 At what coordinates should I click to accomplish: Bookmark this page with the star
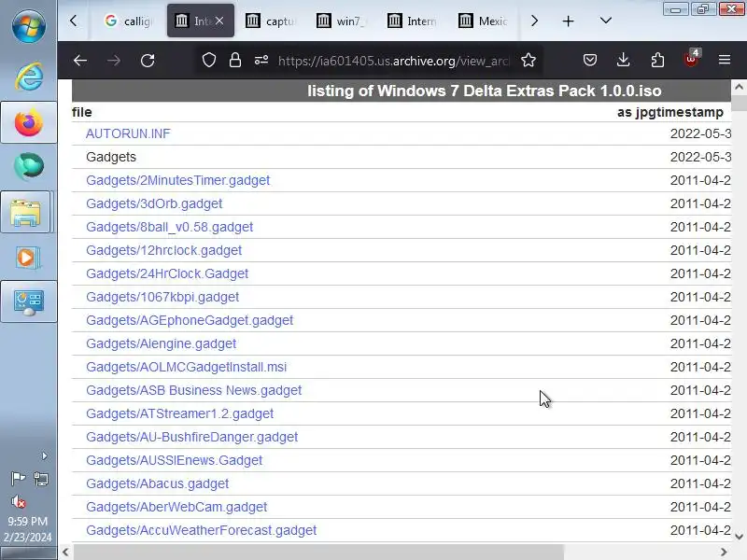click(x=529, y=61)
